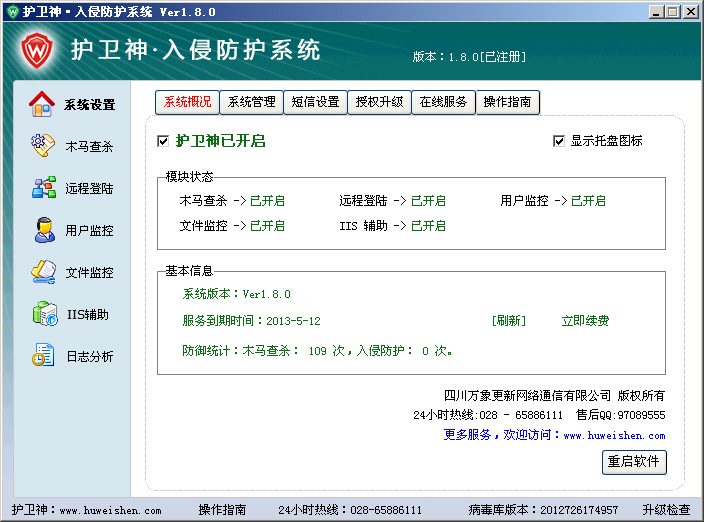Switch to the 系统管理 tab

(251, 102)
